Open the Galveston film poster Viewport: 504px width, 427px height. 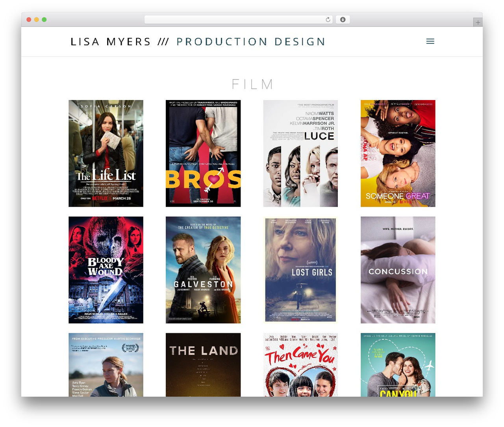pos(203,270)
